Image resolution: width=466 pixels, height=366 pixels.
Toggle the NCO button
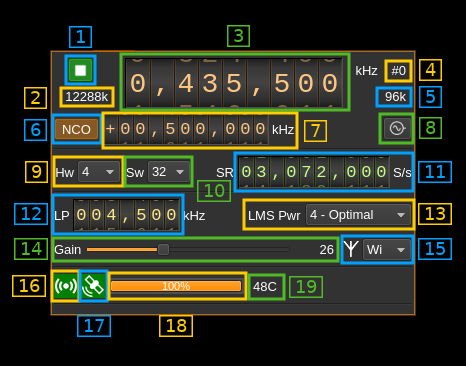point(76,129)
